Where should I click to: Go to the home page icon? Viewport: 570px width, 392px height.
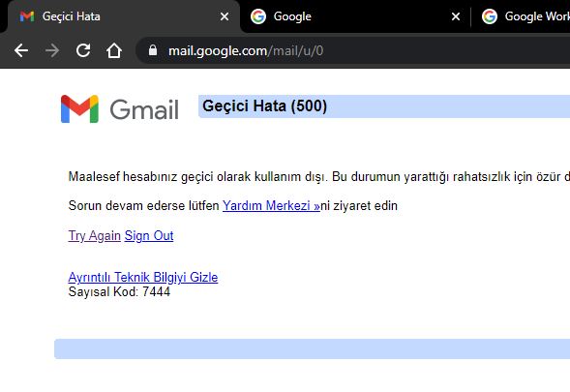(x=114, y=50)
